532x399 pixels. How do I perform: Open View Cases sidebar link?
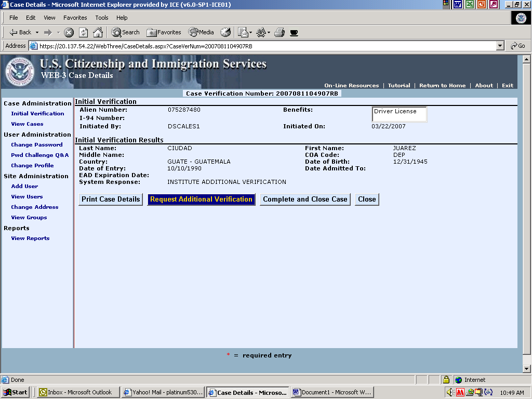point(27,124)
